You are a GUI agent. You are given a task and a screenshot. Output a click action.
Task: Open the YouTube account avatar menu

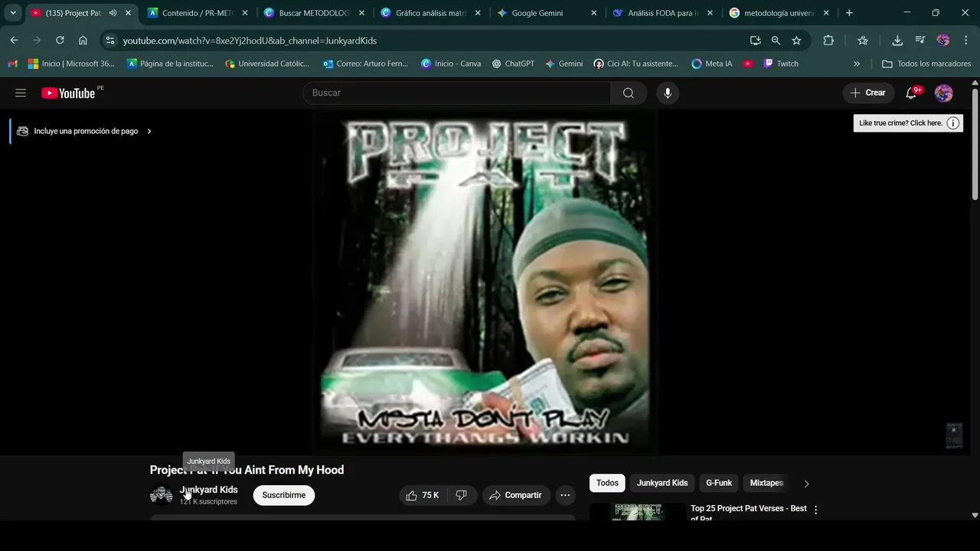pos(943,93)
